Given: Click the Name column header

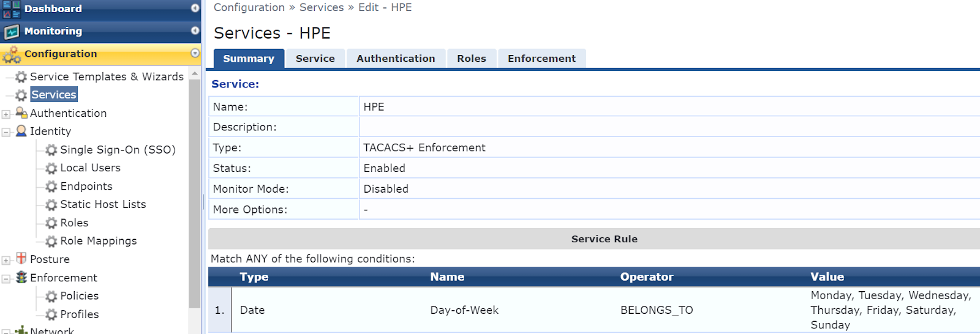Looking at the screenshot, I should (447, 277).
